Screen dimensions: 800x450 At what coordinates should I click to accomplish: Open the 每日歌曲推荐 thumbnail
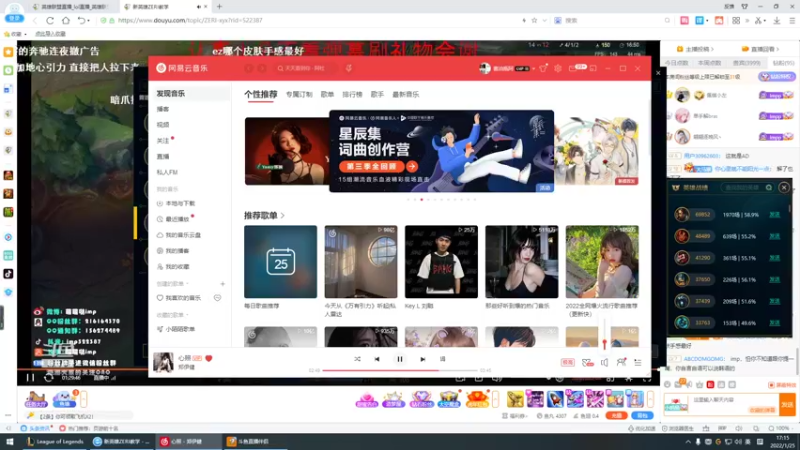coord(280,262)
